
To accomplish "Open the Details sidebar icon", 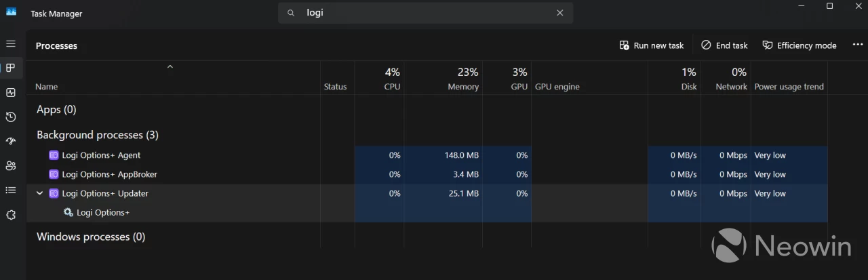I will 11,190.
